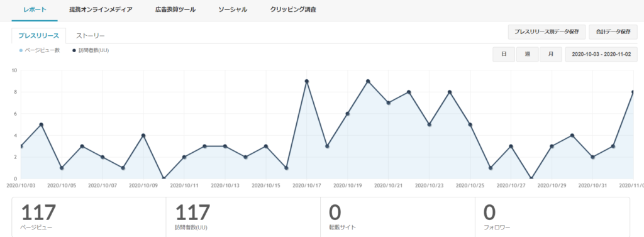Image resolution: width=644 pixels, height=237 pixels.
Task: Open the 広告換算ツール tab
Action: pos(175,10)
